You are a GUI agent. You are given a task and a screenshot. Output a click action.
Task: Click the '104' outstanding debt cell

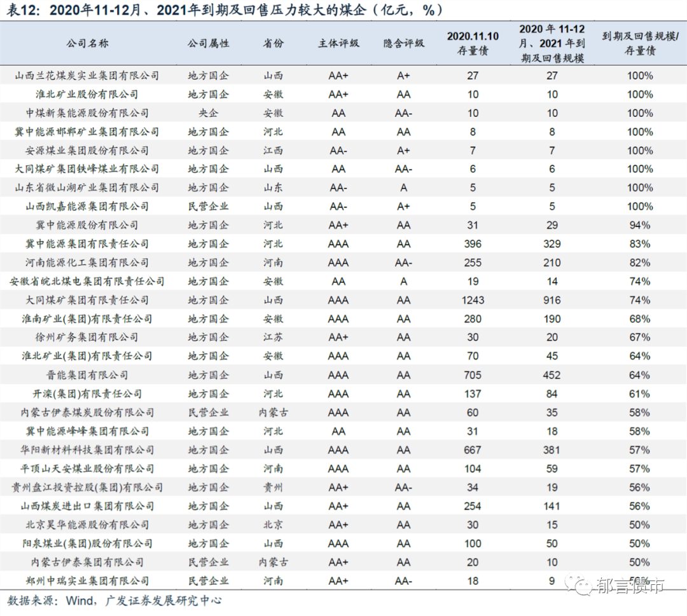point(473,469)
